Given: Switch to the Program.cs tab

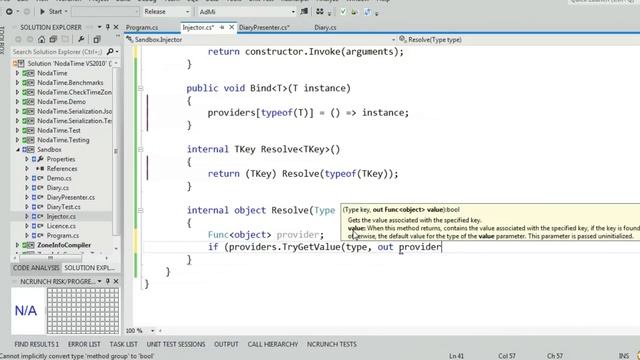Looking at the screenshot, I should point(142,27).
